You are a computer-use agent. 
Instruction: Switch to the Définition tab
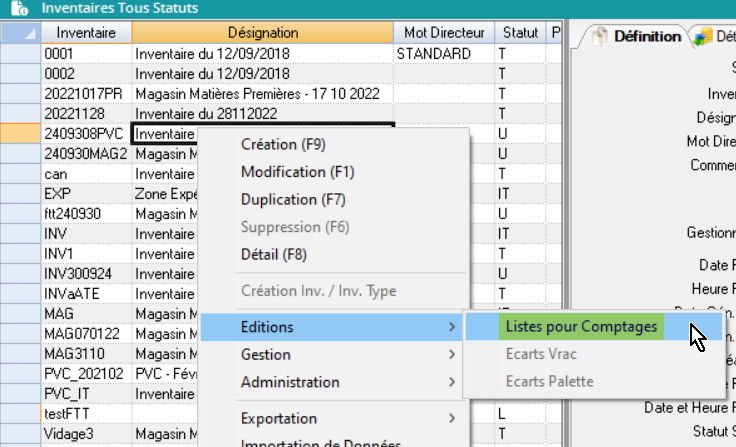pos(646,36)
